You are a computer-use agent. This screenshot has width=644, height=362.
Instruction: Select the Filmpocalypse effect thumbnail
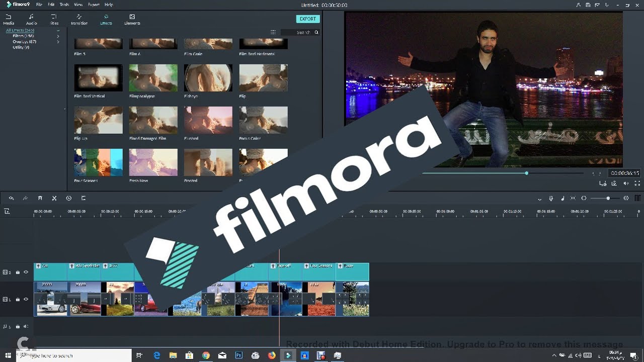[x=153, y=77]
